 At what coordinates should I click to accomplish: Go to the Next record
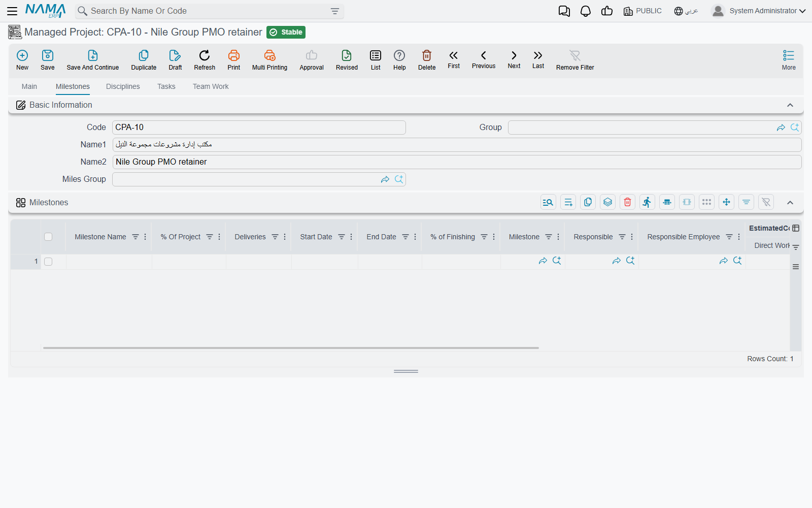click(514, 59)
